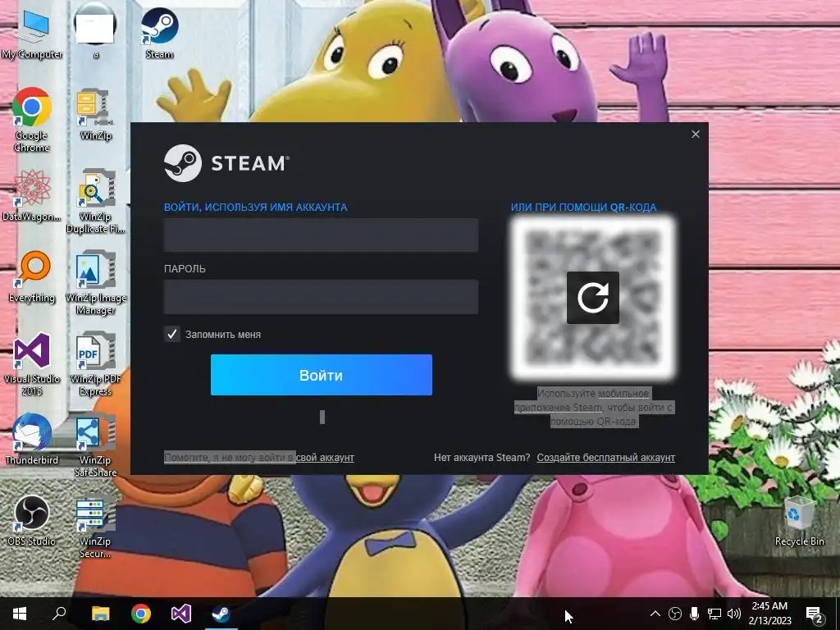The width and height of the screenshot is (840, 630).
Task: Select the Steam desktop shortcut
Action: (x=160, y=32)
